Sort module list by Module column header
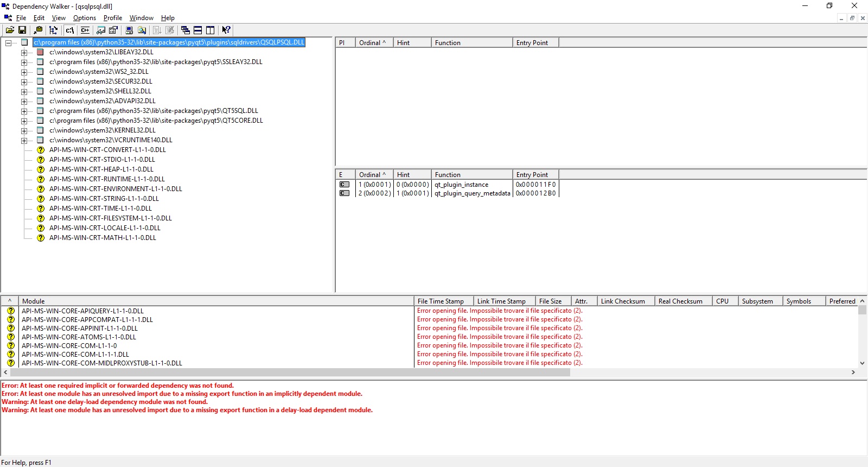868x467 pixels. point(216,301)
